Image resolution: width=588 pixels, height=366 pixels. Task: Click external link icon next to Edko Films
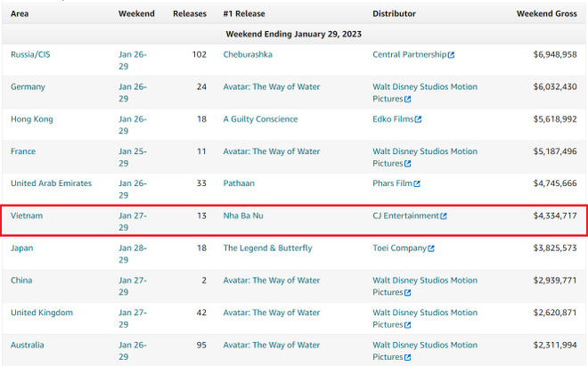419,119
